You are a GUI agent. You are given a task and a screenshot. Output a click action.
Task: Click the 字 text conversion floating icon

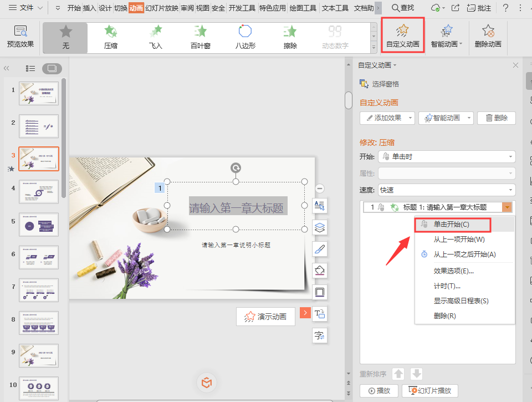pyautogui.click(x=320, y=335)
